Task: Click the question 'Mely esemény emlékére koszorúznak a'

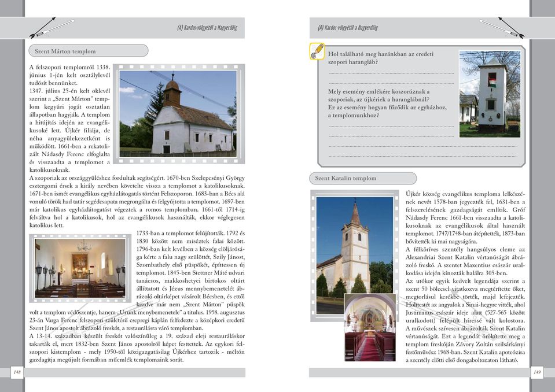Action: (378, 91)
